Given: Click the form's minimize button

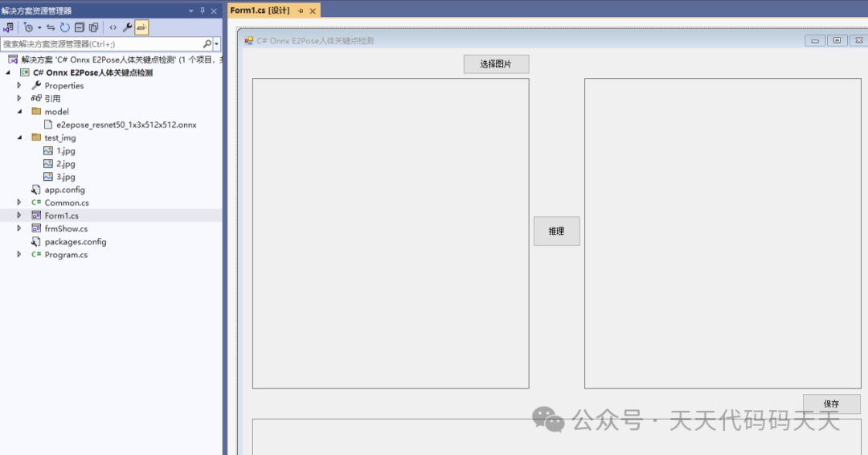Looking at the screenshot, I should click(815, 40).
